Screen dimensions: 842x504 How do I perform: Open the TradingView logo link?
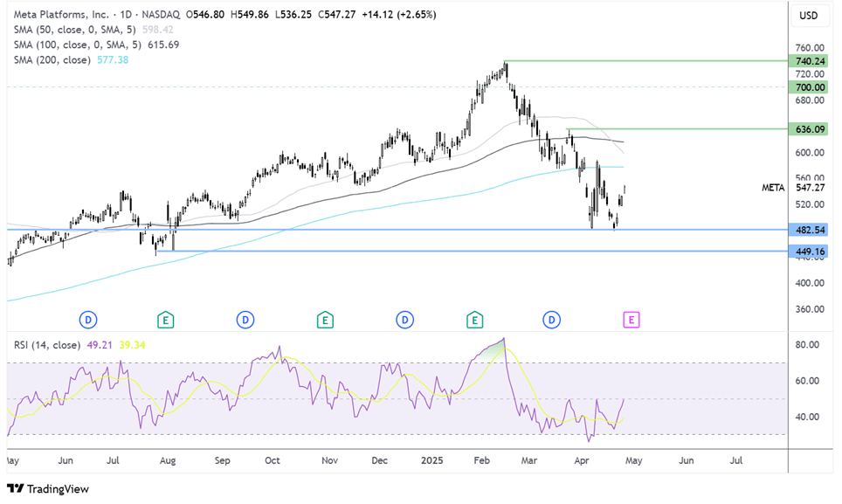(48, 489)
